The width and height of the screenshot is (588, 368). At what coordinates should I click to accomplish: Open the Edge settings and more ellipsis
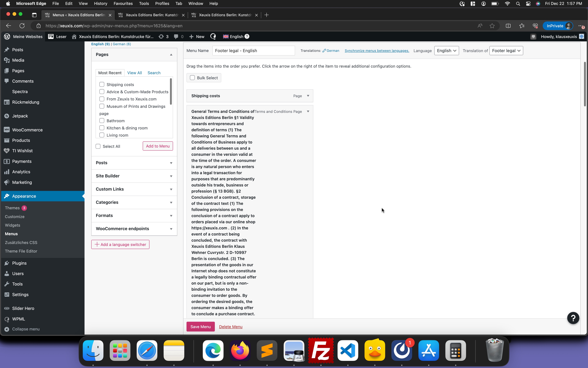pos(581,26)
